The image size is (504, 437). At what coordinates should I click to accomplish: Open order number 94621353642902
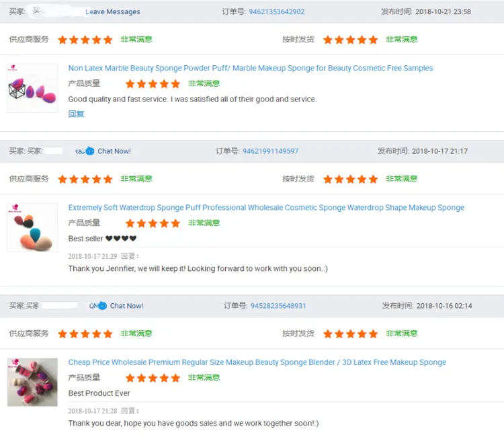(277, 12)
